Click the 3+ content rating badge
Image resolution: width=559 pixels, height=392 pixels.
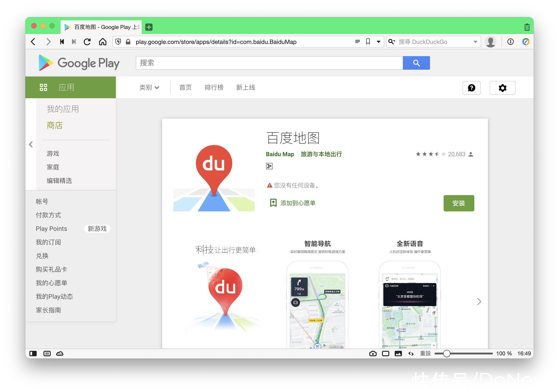click(269, 166)
